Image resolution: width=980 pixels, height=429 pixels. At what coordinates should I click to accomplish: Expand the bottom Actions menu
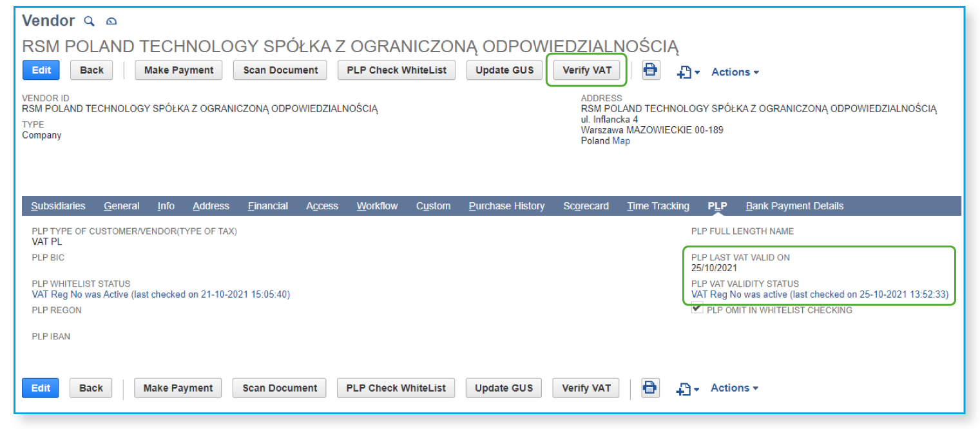[x=735, y=388]
